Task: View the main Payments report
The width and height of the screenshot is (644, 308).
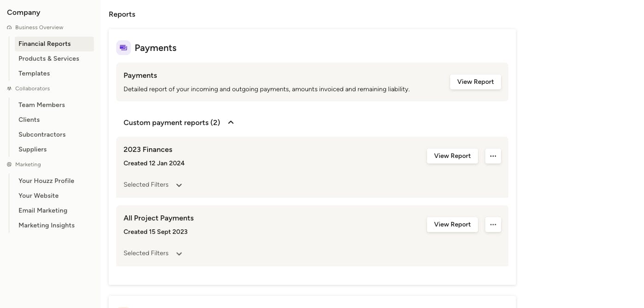Action: coord(476,82)
